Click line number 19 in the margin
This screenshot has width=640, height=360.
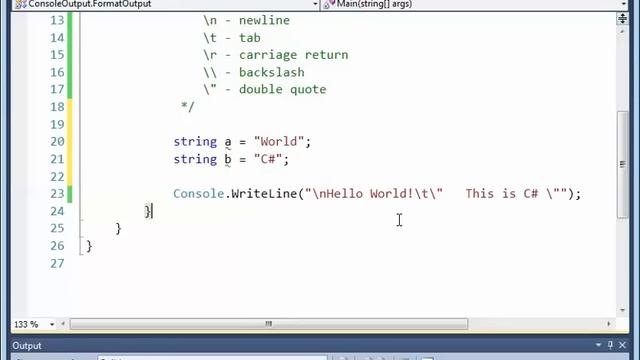[x=57, y=124]
